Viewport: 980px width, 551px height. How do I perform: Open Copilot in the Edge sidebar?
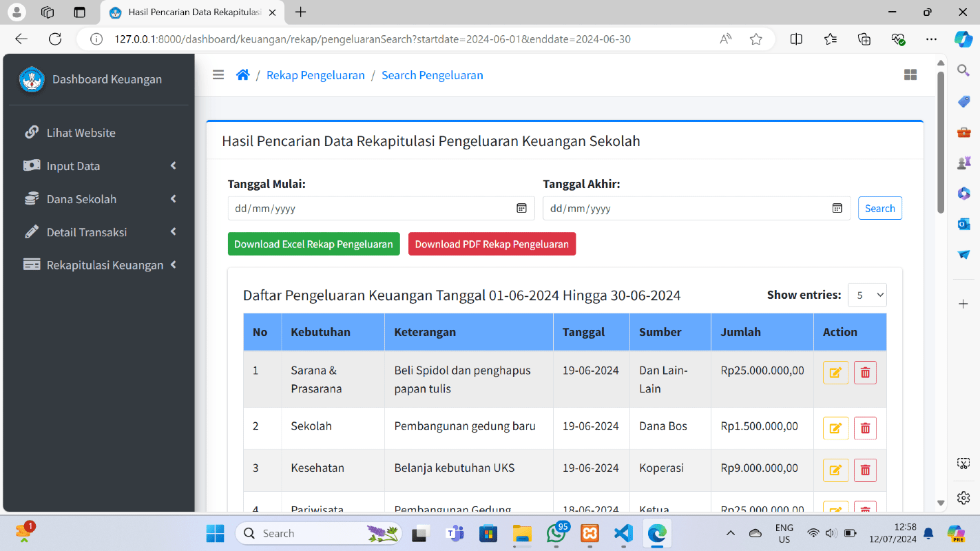coord(963,39)
